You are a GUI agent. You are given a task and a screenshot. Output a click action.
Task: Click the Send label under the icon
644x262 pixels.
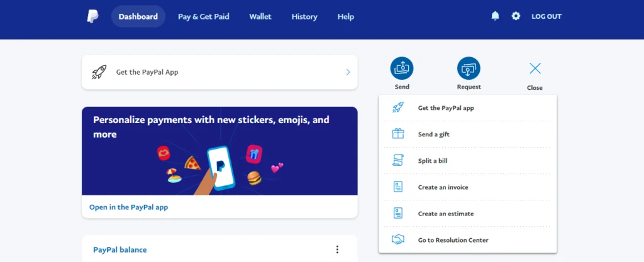(402, 87)
